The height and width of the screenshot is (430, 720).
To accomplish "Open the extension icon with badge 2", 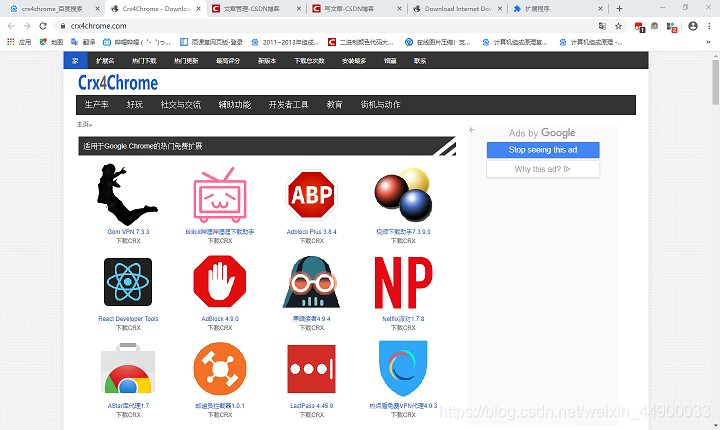I will (672, 27).
